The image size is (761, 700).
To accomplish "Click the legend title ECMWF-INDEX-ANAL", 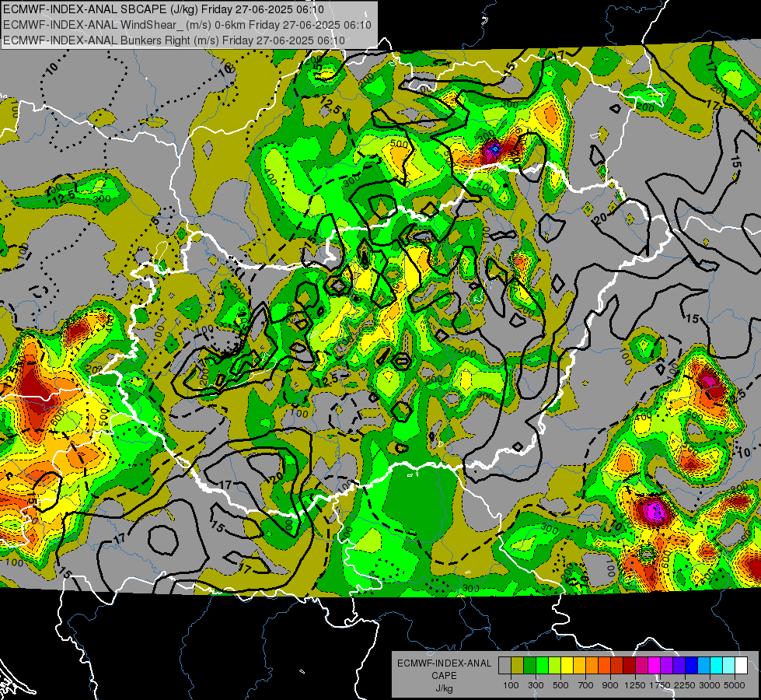I will click(x=444, y=663).
